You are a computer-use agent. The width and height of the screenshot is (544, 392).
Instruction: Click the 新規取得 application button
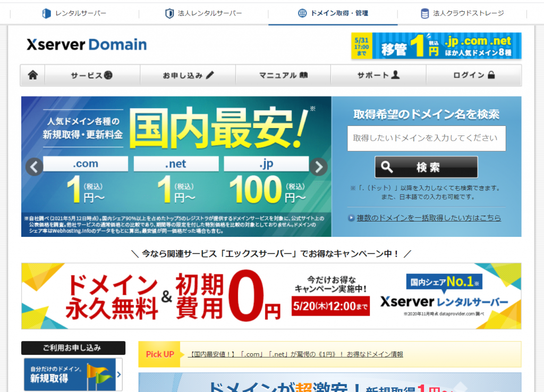[x=73, y=374]
